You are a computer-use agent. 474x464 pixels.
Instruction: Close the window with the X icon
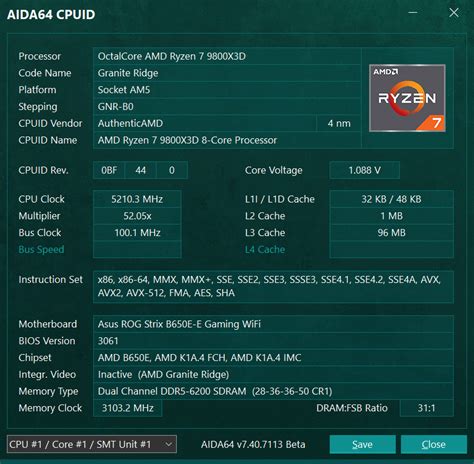(454, 13)
